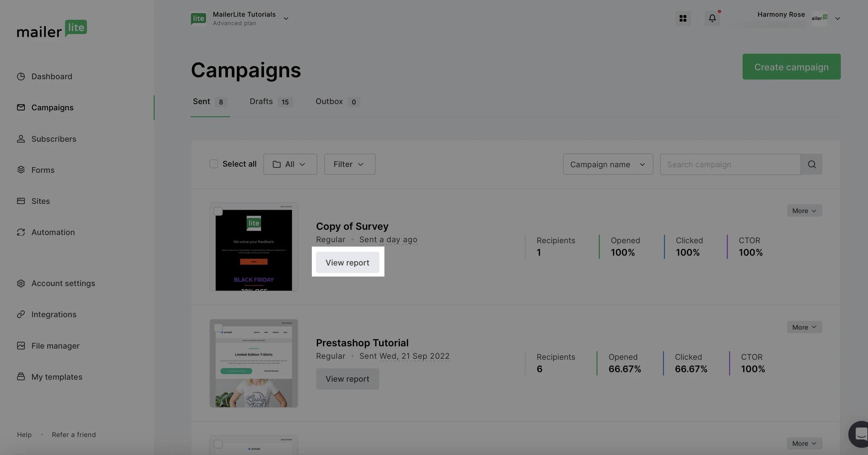
Task: Open the apps grid icon
Action: [683, 18]
